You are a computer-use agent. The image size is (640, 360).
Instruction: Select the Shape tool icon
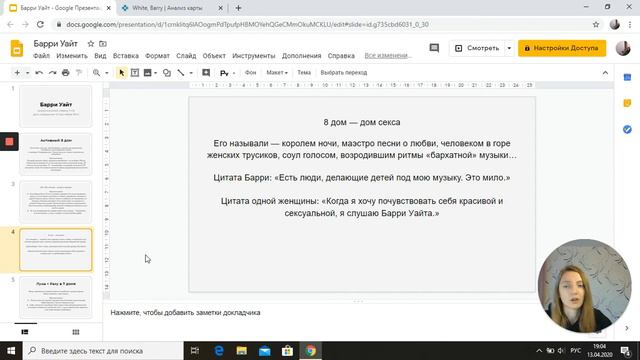(x=167, y=73)
